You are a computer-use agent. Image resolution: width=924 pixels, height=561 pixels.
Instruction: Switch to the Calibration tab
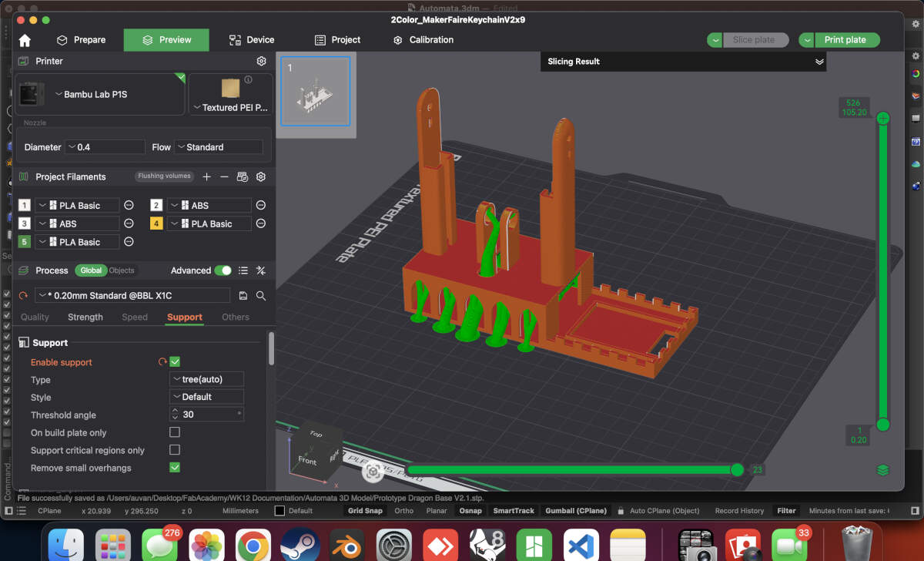point(423,40)
